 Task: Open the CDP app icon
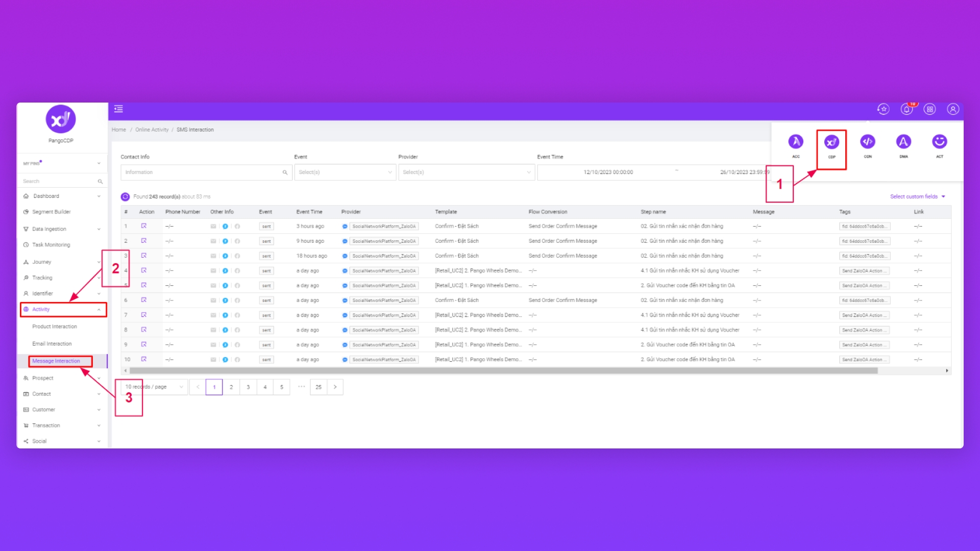(831, 142)
